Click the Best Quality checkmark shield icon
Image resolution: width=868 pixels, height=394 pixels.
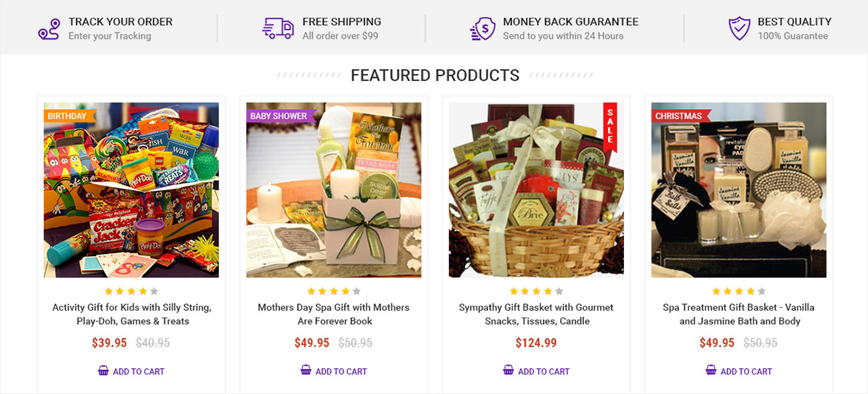coord(739,29)
